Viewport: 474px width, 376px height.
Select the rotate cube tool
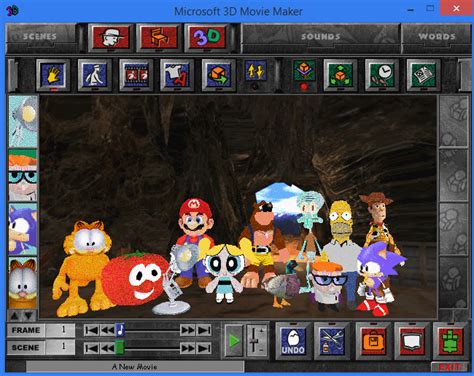click(x=219, y=75)
